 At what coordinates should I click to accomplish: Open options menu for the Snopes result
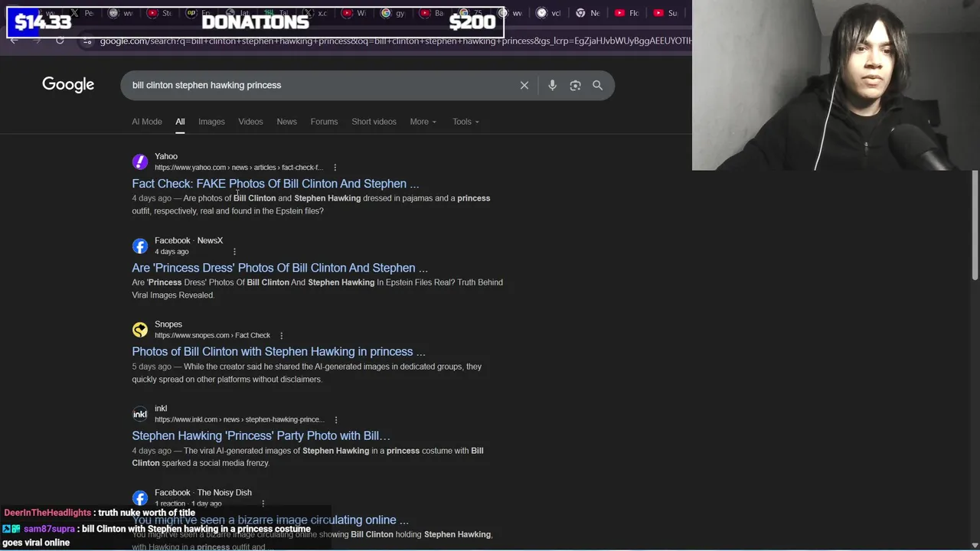[281, 335]
